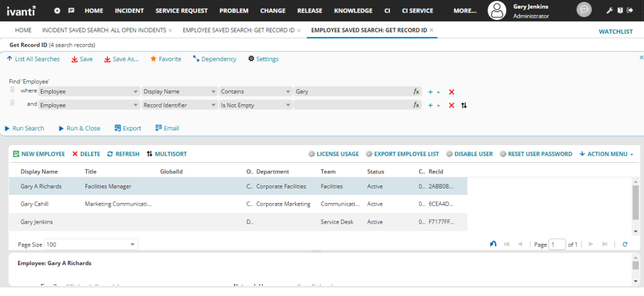Go to previous page of results

tap(520, 244)
